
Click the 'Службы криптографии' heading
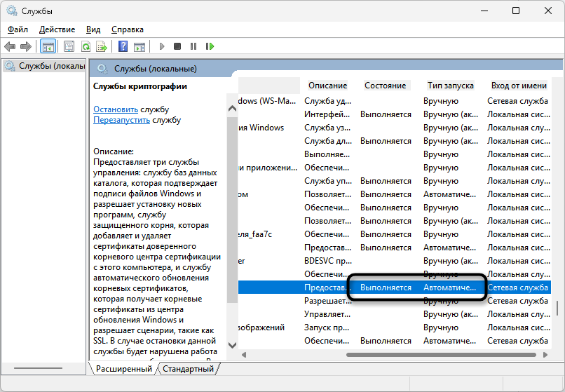140,86
